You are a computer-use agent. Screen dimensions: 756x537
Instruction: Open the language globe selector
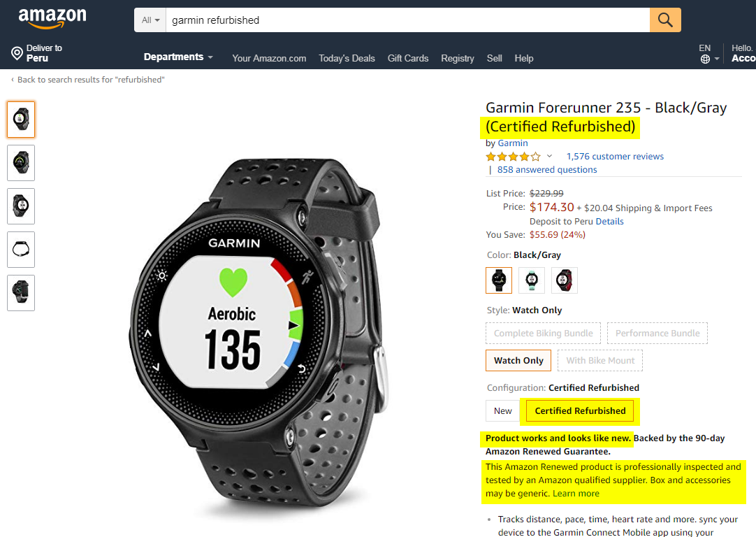709,59
